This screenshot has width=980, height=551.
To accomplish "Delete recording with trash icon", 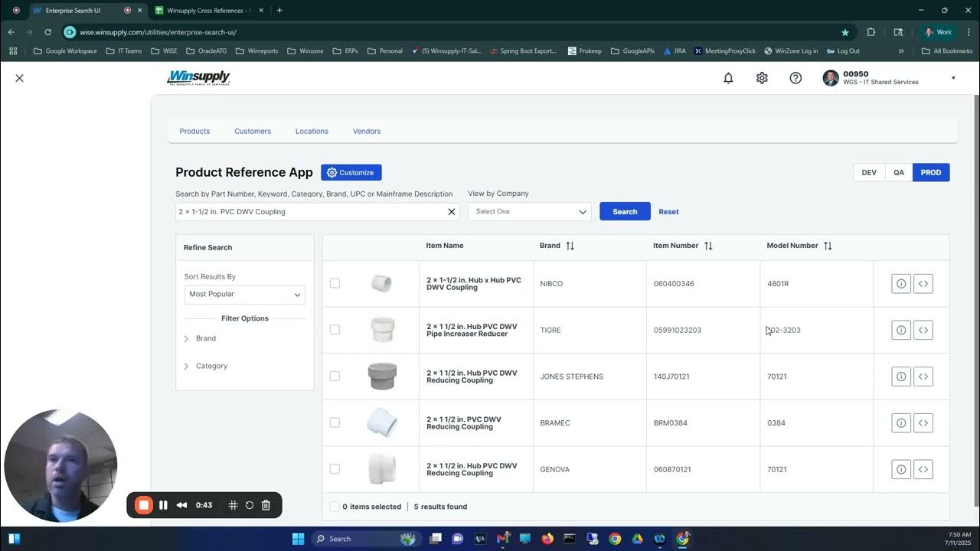I will [x=266, y=505].
